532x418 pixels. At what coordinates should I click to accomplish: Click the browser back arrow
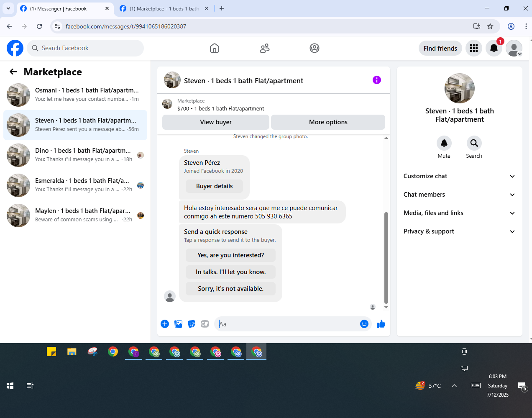(x=9, y=26)
